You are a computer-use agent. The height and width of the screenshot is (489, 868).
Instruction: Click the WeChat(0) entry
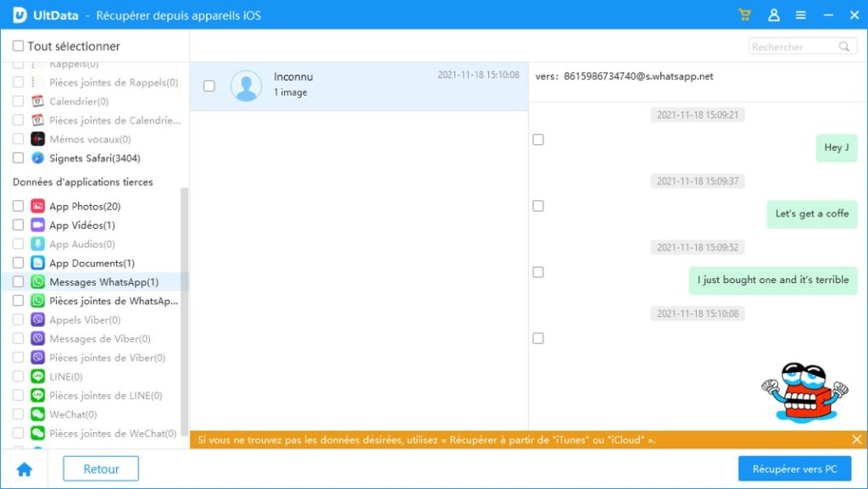tap(73, 414)
